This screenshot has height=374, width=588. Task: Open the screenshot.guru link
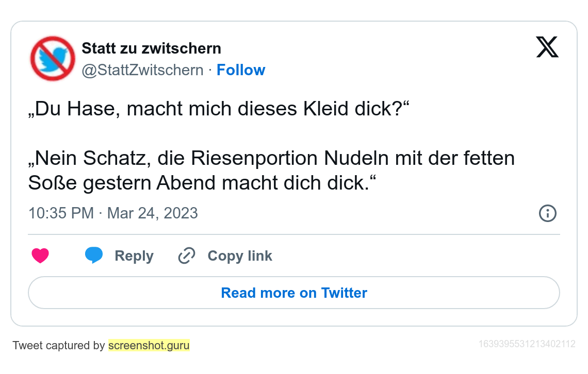point(149,345)
